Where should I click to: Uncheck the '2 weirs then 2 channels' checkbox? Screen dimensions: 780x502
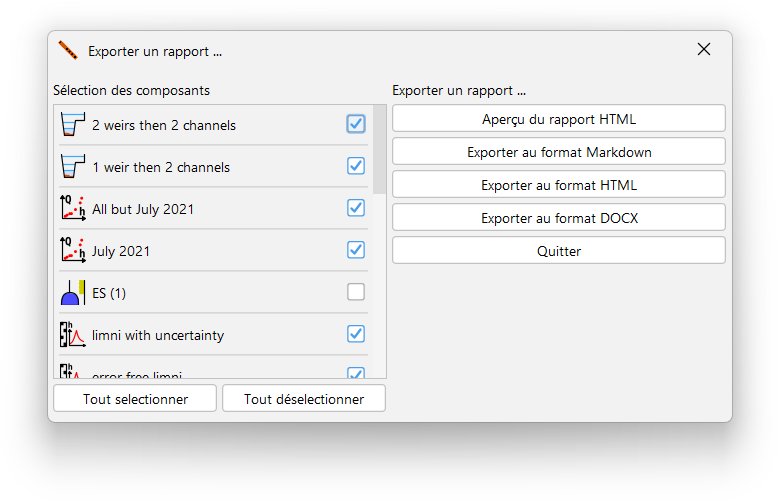tap(356, 124)
